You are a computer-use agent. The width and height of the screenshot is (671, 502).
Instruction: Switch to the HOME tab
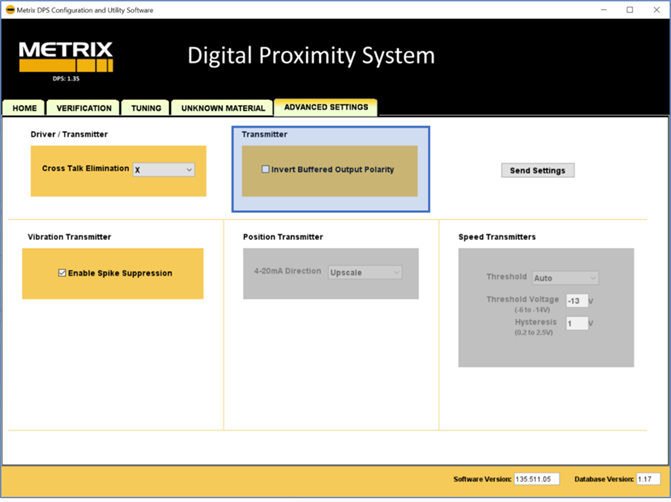25,108
